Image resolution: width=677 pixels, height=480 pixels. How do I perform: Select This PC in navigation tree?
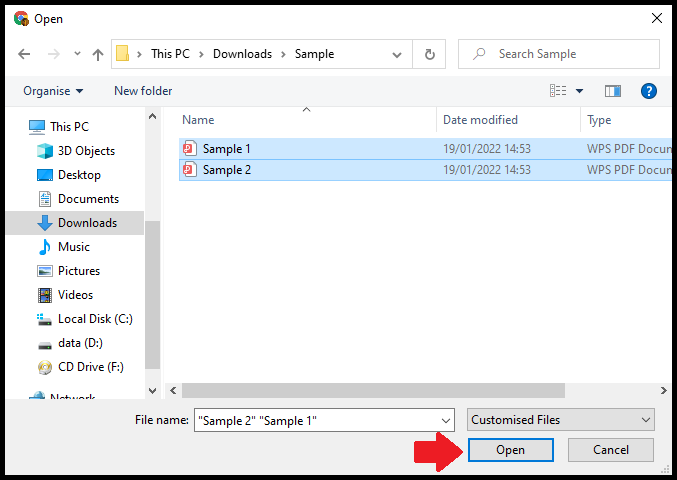tap(69, 126)
